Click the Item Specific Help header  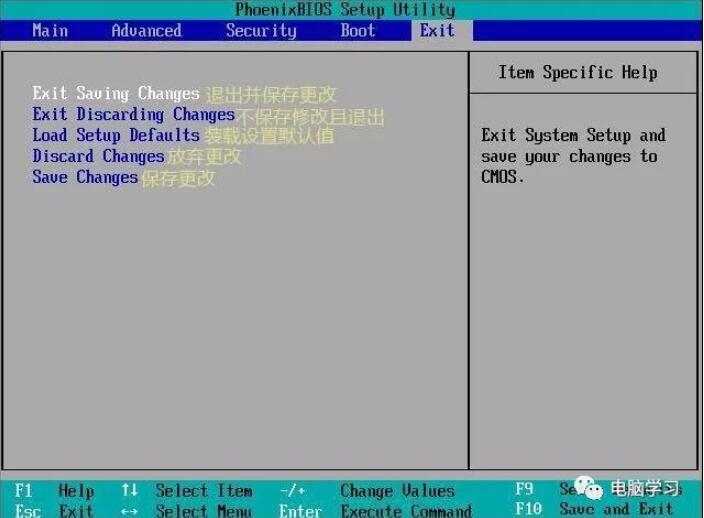click(x=578, y=72)
